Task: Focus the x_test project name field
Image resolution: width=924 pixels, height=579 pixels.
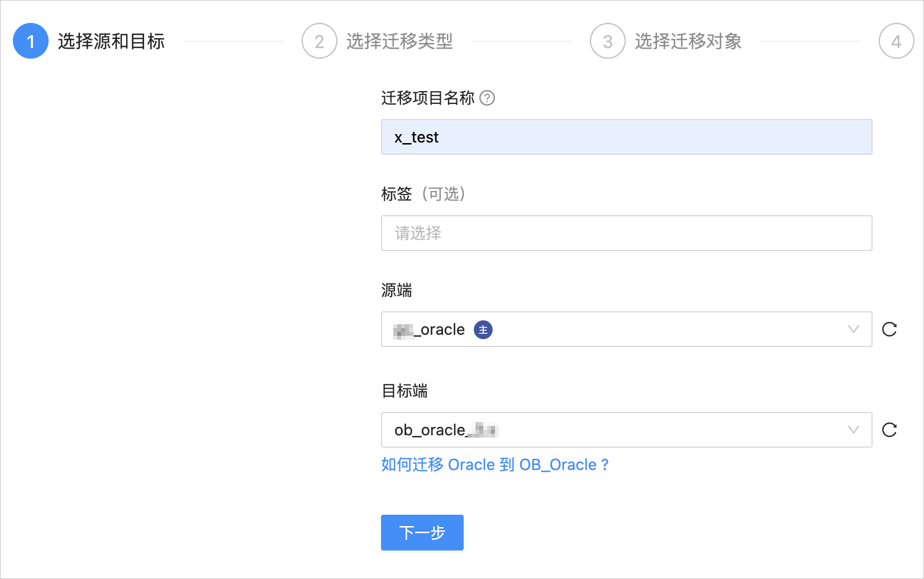Action: pyautogui.click(x=626, y=137)
